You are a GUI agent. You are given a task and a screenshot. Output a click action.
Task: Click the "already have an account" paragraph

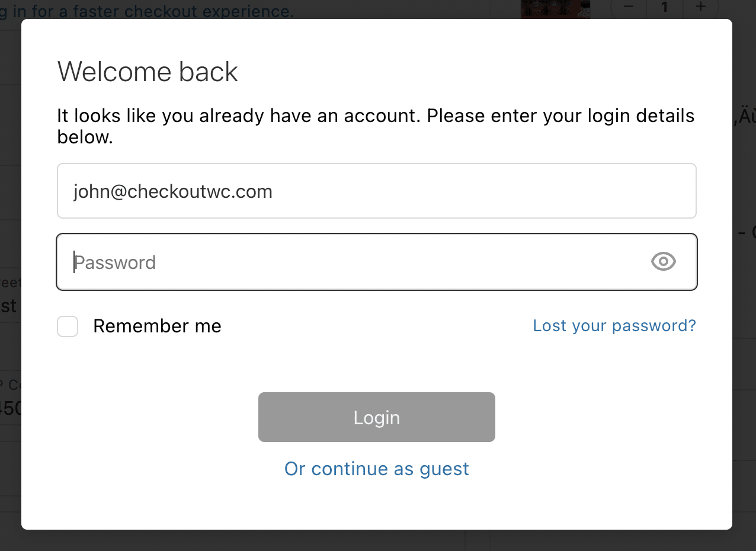(376, 126)
